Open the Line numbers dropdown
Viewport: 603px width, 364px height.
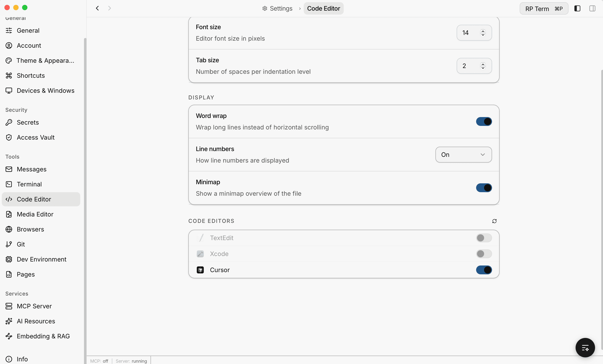(463, 154)
